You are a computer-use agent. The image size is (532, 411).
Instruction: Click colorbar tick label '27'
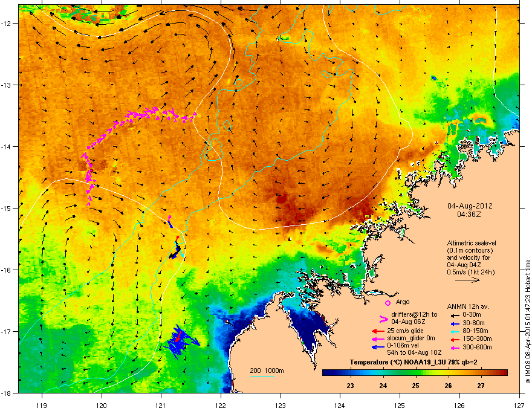pyautogui.click(x=481, y=386)
